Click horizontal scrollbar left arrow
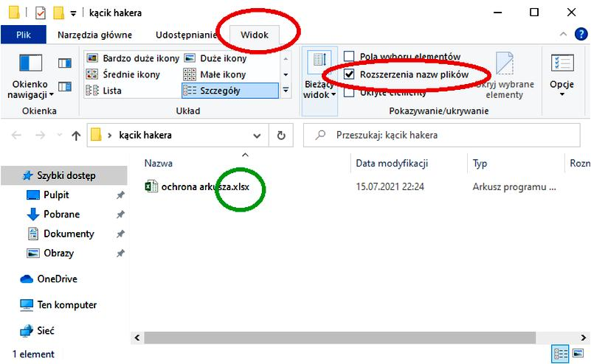The width and height of the screenshot is (591, 364). (x=137, y=337)
